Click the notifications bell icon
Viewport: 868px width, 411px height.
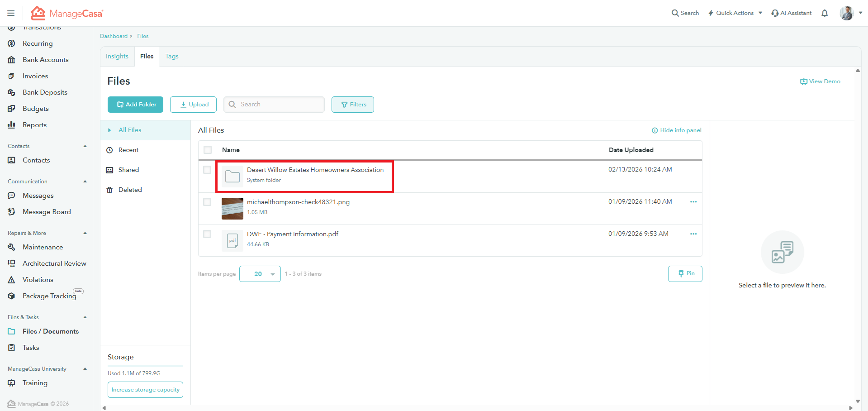point(825,13)
